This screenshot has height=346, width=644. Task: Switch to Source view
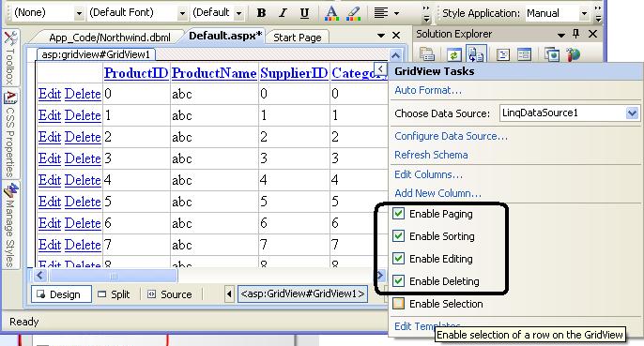pyautogui.click(x=170, y=294)
